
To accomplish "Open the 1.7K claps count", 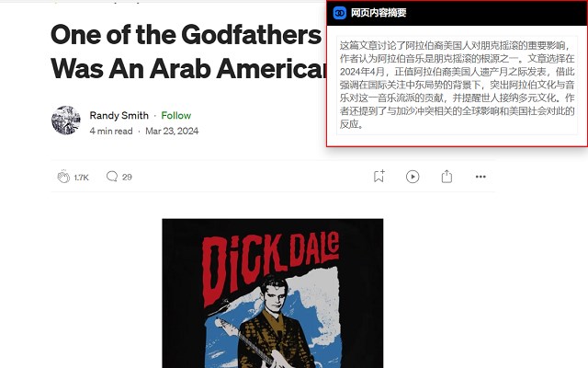I will tap(81, 178).
